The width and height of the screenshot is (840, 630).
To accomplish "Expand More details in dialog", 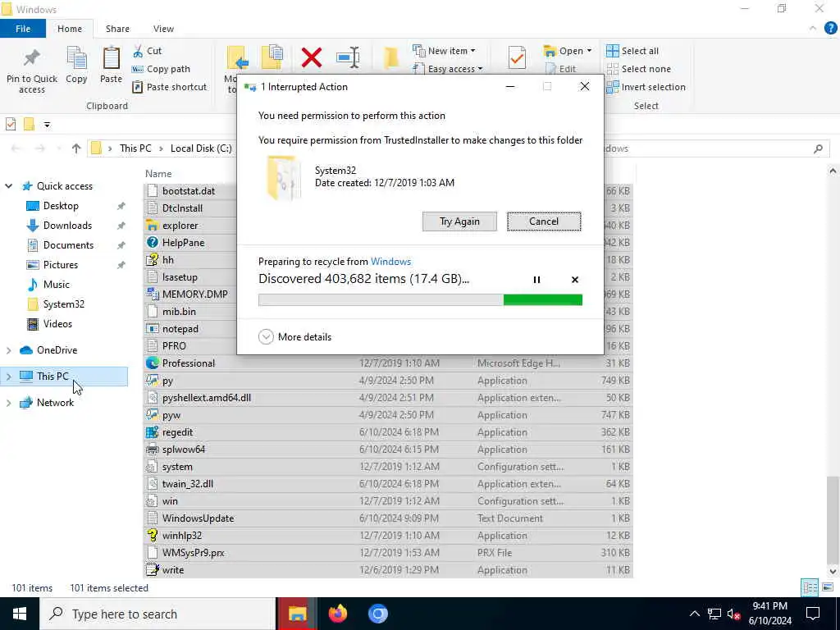I will point(294,337).
